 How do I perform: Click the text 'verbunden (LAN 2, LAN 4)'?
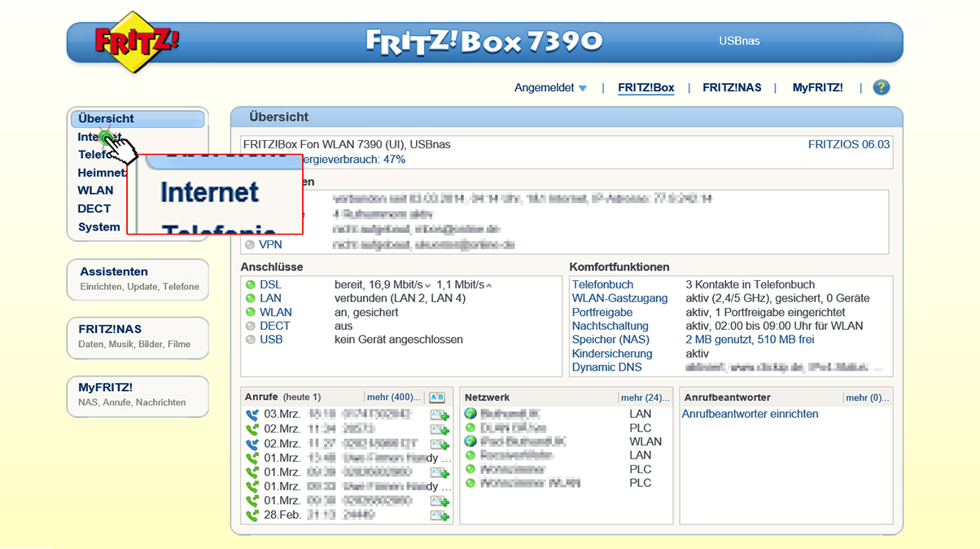click(x=400, y=299)
